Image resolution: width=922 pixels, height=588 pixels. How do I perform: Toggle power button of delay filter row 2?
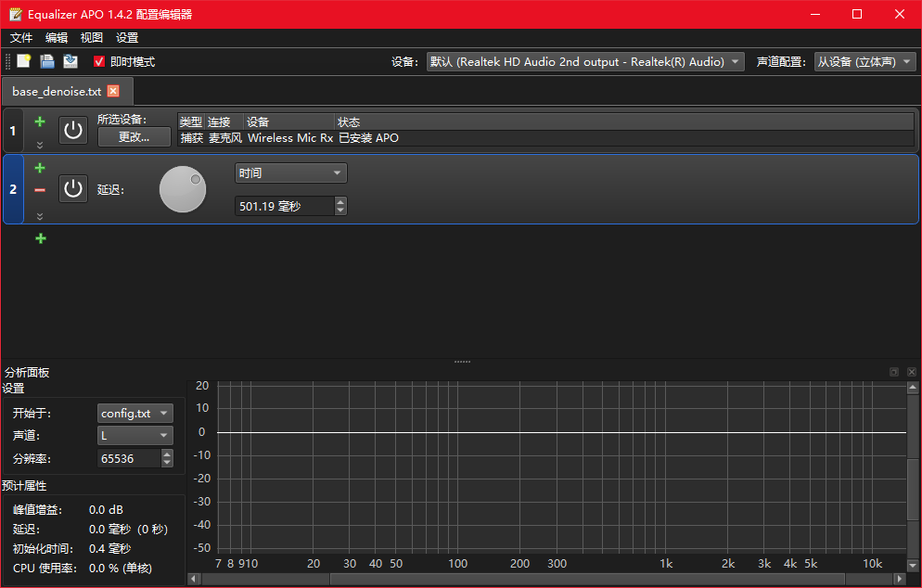pyautogui.click(x=73, y=189)
